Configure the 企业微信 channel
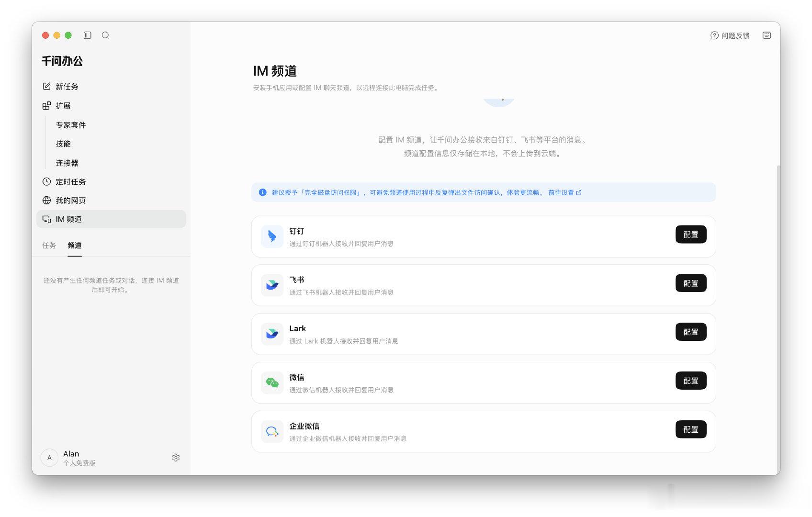The width and height of the screenshot is (812, 517). (691, 430)
